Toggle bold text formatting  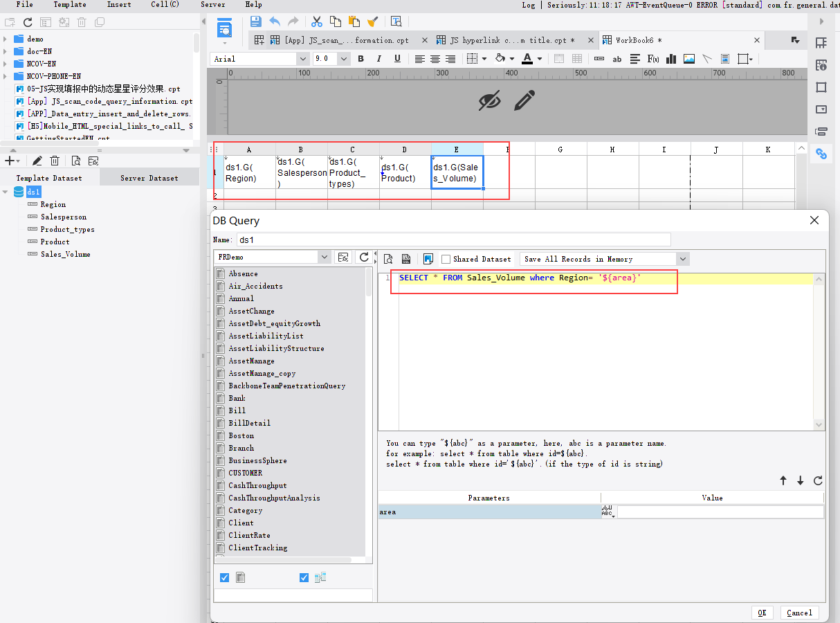[360, 59]
